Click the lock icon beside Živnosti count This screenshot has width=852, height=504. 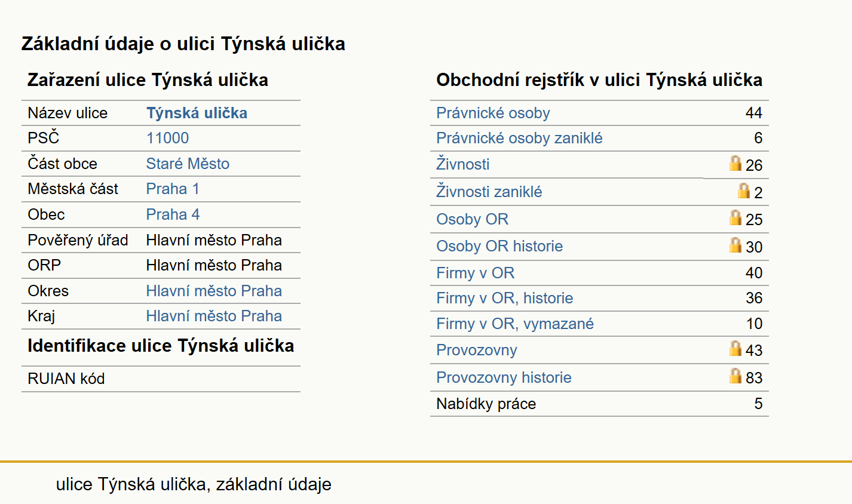(x=735, y=163)
